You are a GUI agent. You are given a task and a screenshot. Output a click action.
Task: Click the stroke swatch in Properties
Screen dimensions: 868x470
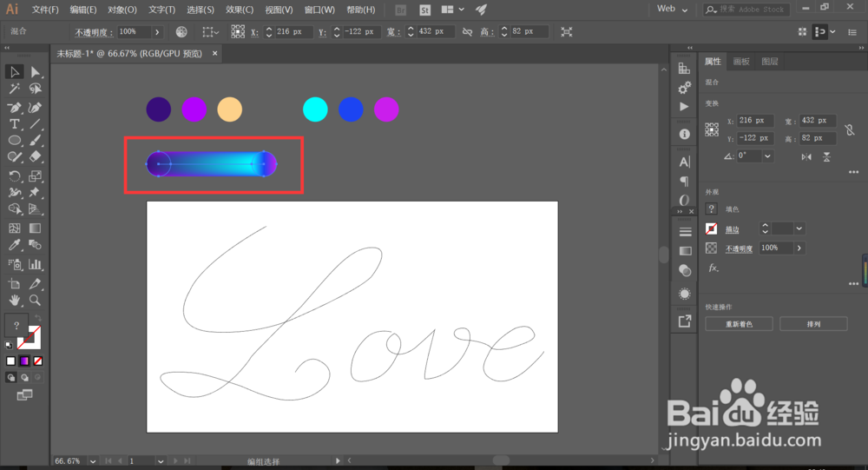click(x=712, y=228)
